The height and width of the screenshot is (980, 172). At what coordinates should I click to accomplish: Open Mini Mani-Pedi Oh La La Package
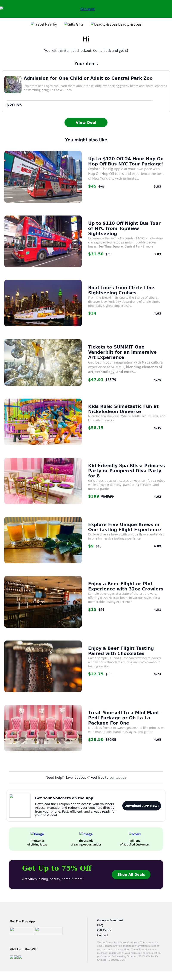point(124,717)
